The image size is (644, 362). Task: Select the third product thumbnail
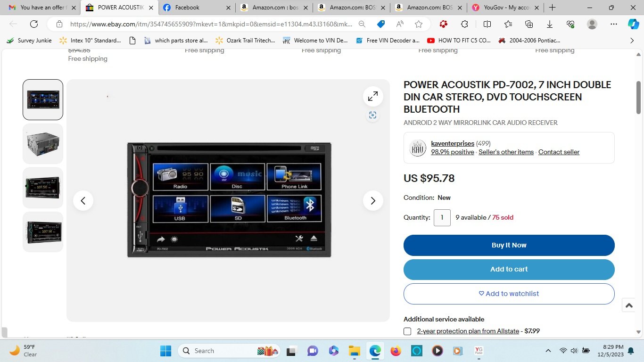[43, 188]
